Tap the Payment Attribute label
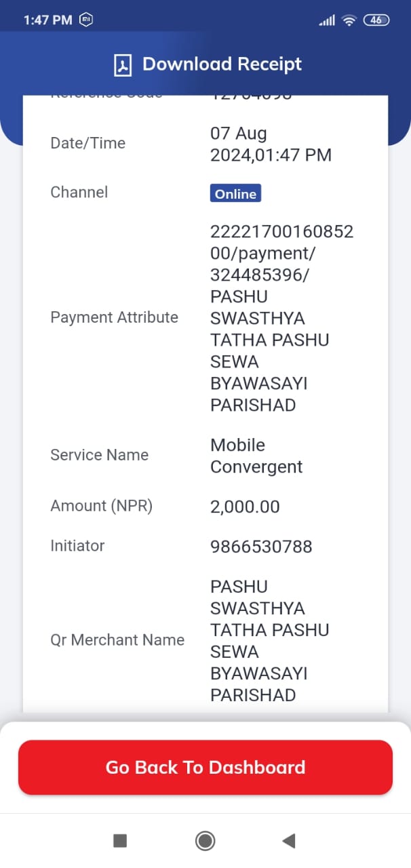Image resolution: width=411 pixels, height=868 pixels. pyautogui.click(x=114, y=317)
